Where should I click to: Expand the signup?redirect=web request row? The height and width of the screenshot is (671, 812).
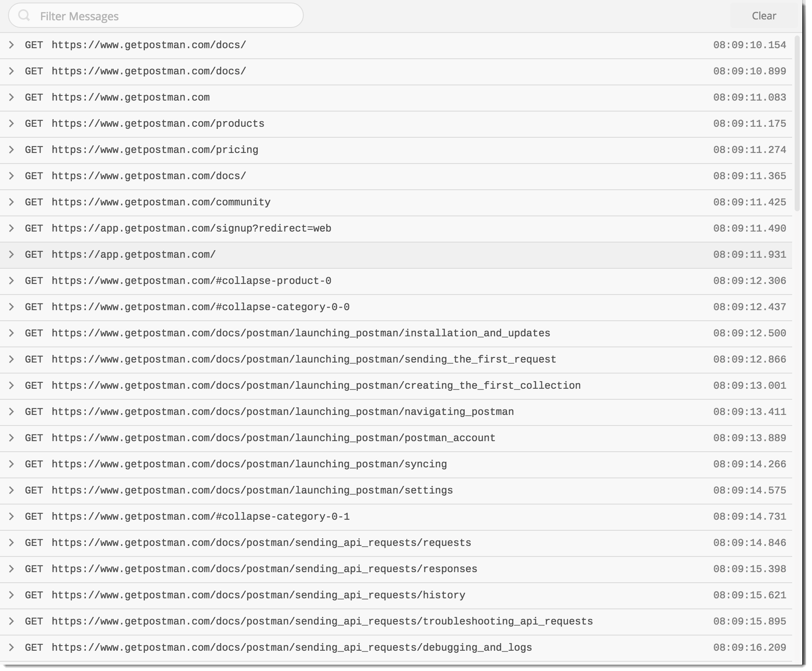click(11, 228)
